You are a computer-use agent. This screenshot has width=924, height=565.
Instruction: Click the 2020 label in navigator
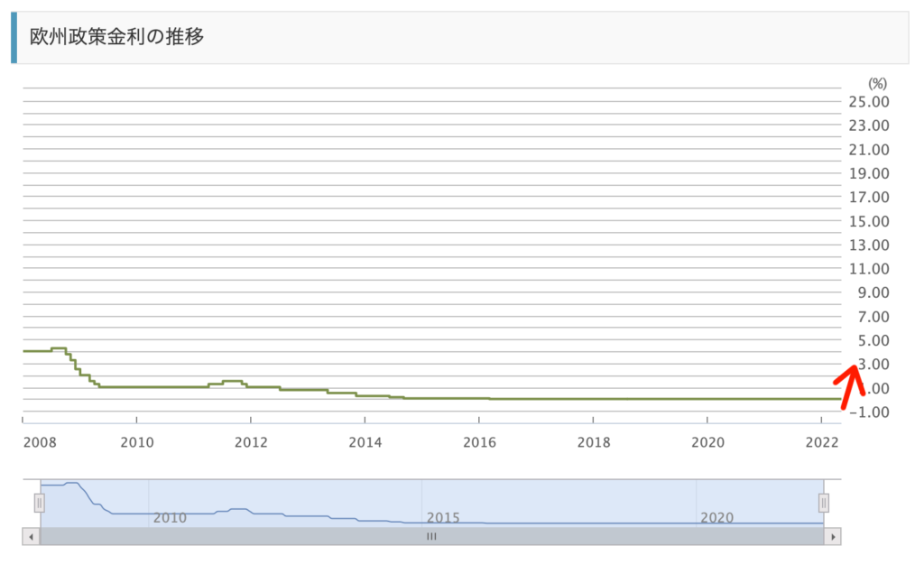717,518
